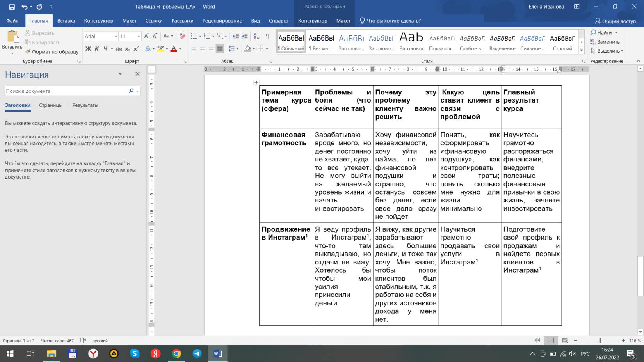Close the Navigation pane
The width and height of the screenshot is (644, 362).
(x=137, y=74)
